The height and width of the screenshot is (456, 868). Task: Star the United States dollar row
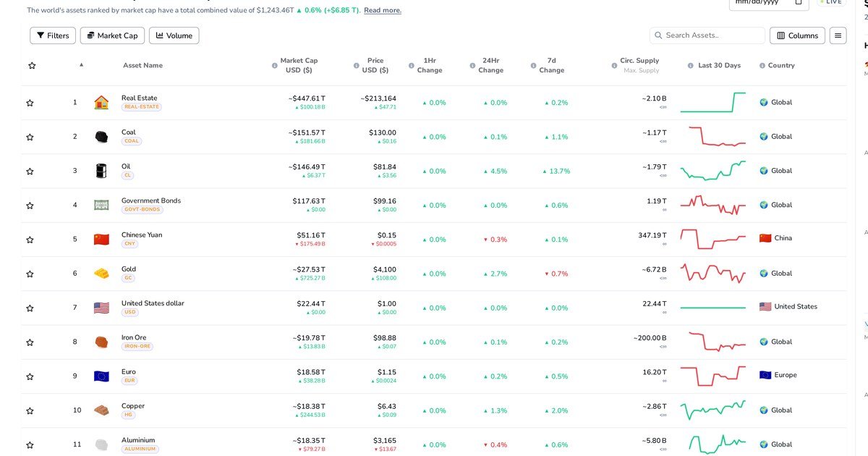point(30,308)
